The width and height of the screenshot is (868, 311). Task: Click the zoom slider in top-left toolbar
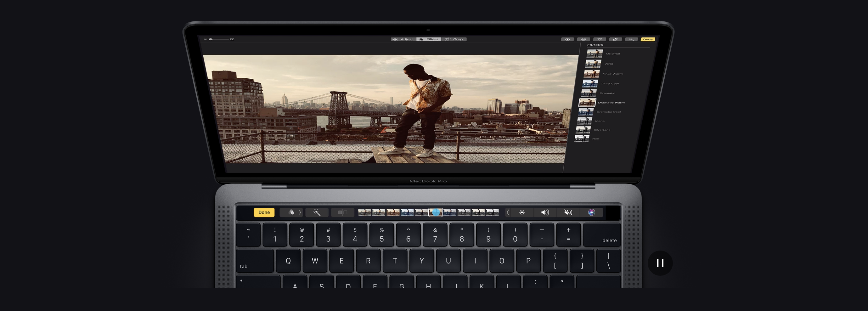click(x=219, y=39)
